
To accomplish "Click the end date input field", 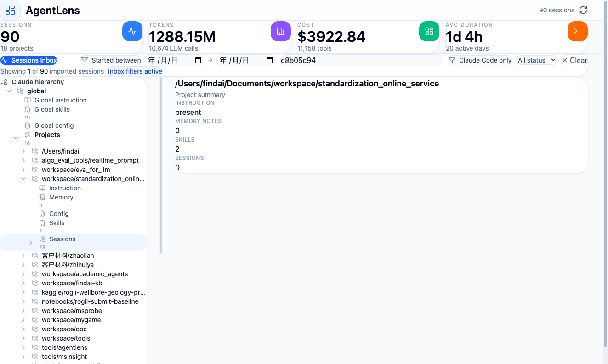I will 246,60.
